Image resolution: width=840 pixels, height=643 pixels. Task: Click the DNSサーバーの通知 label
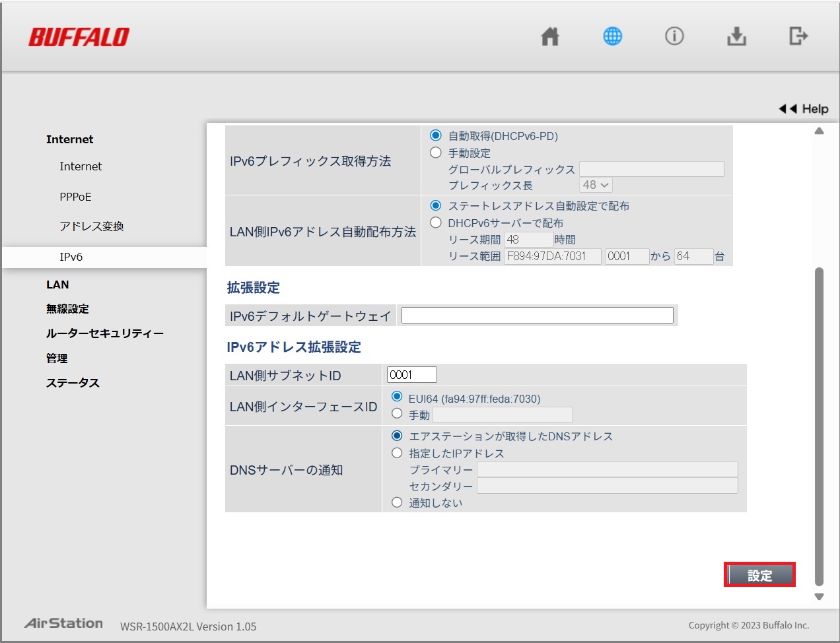[287, 470]
